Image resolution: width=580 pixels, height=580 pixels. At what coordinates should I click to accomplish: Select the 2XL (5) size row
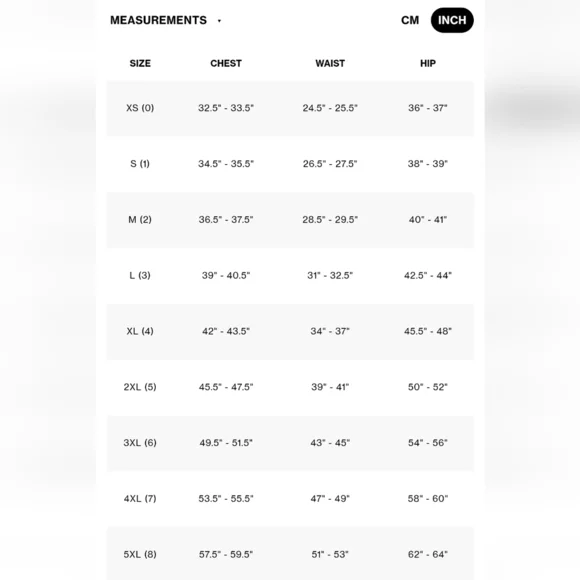[x=290, y=387]
